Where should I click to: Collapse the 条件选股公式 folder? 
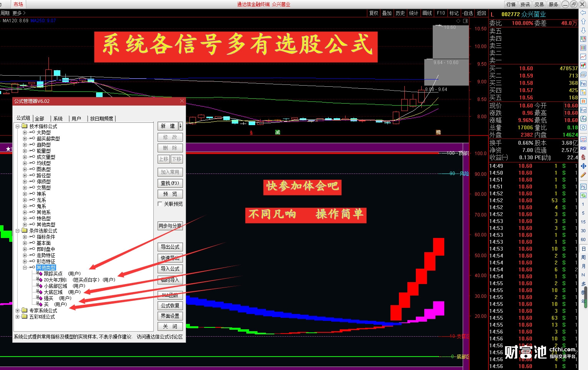point(17,231)
